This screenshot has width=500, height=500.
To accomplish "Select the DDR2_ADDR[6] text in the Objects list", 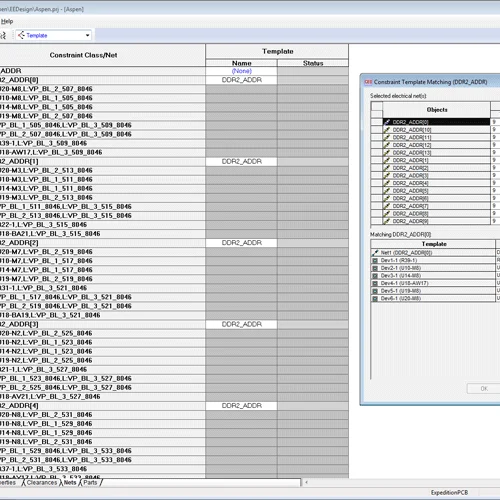I will click(410, 199).
